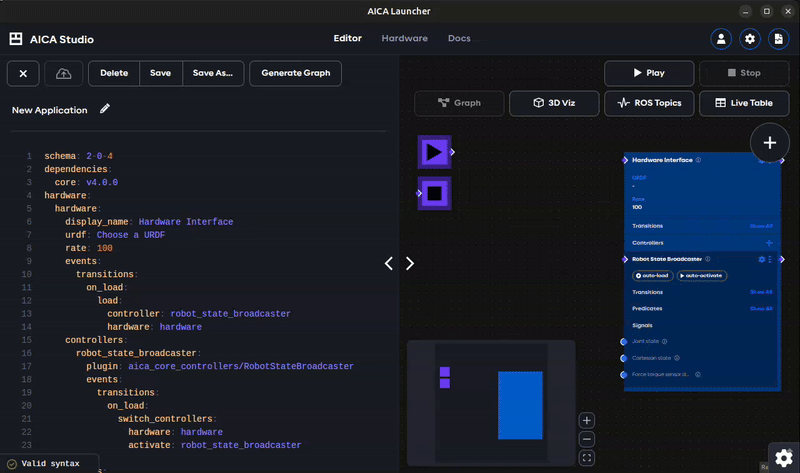Click the minimap overview of the graph
The width and height of the screenshot is (800, 473).
tap(491, 403)
